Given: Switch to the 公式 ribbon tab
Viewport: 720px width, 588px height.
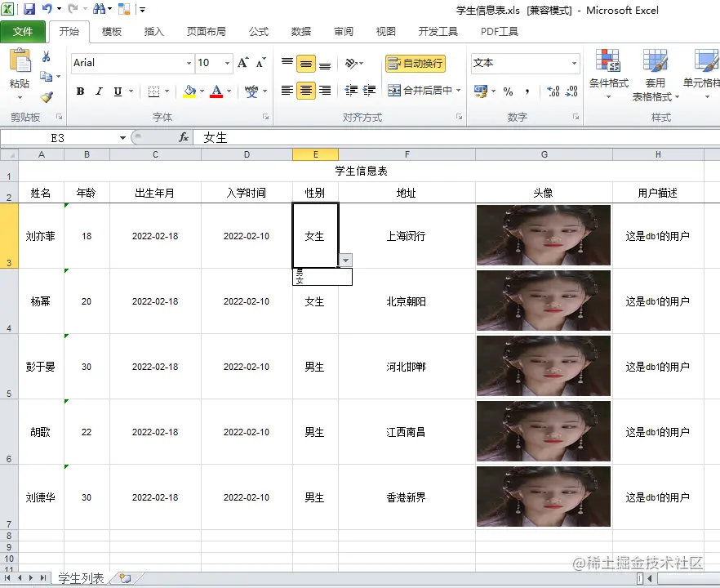Looking at the screenshot, I should click(259, 31).
